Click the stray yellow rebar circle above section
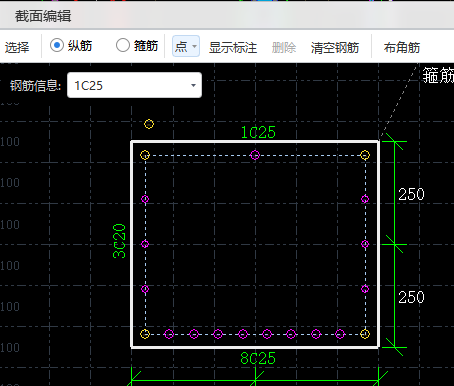 pyautogui.click(x=149, y=124)
